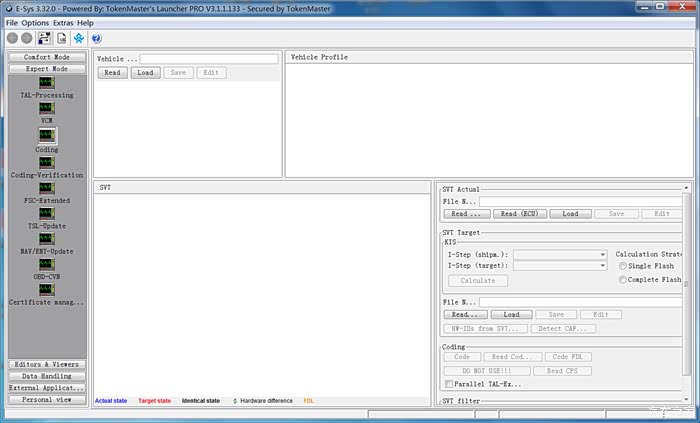Open the Help menu
This screenshot has width=700, height=423.
(85, 23)
